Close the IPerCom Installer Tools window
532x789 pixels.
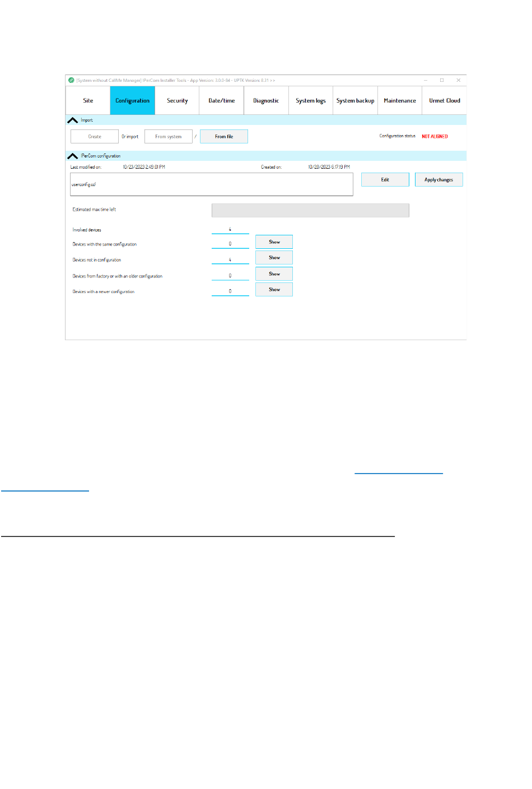tap(459, 80)
